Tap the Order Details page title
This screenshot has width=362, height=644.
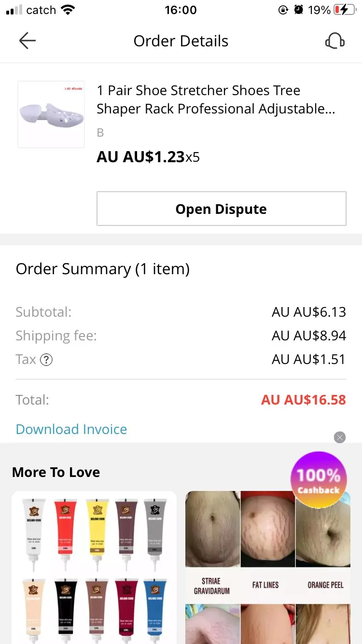tap(181, 41)
